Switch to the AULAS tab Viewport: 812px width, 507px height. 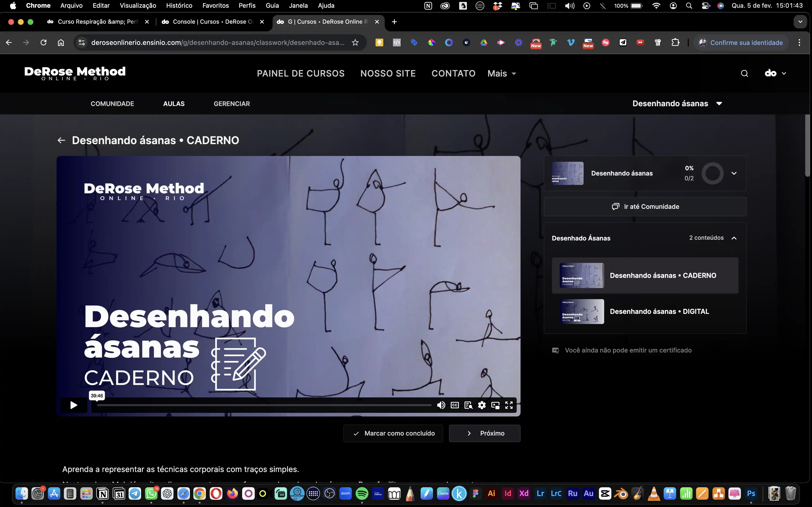coord(174,104)
